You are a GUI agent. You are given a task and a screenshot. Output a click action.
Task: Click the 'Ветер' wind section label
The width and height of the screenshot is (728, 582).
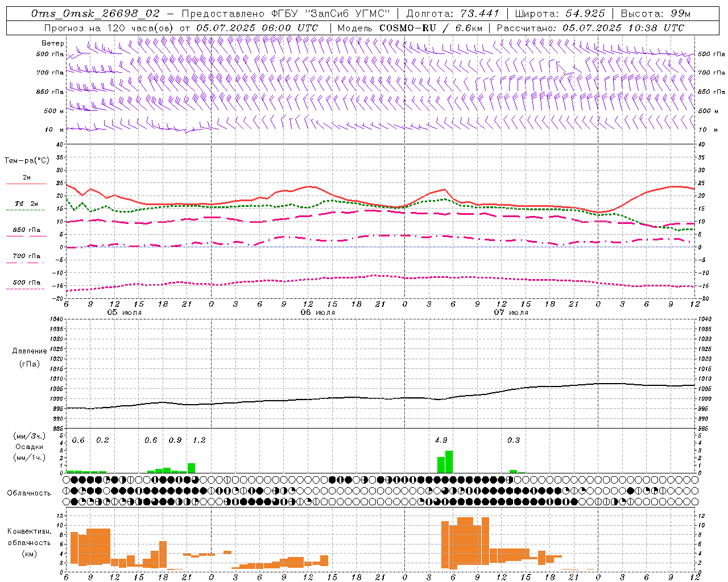[x=53, y=43]
